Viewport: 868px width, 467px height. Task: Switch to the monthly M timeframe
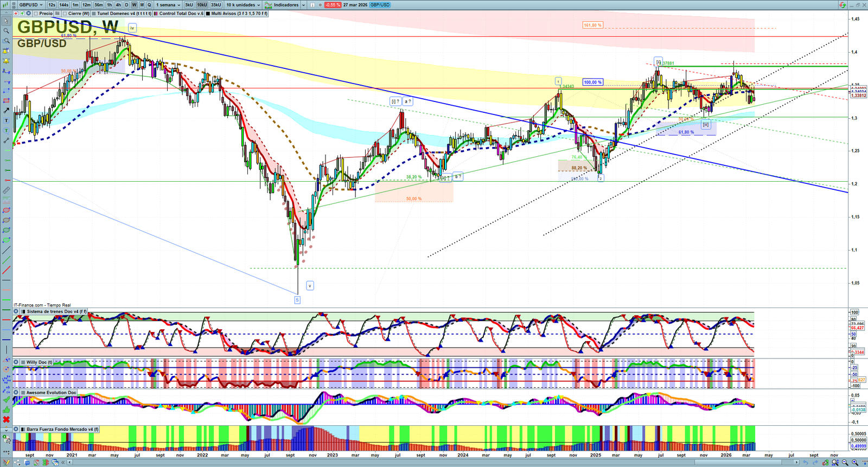tap(142, 5)
